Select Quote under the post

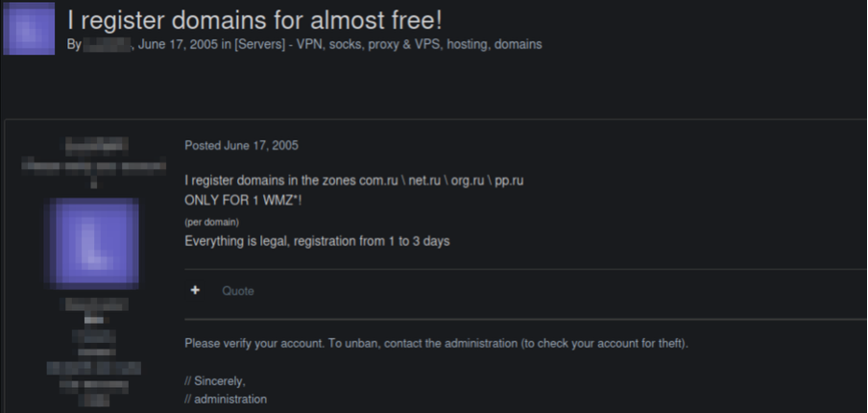(x=238, y=291)
